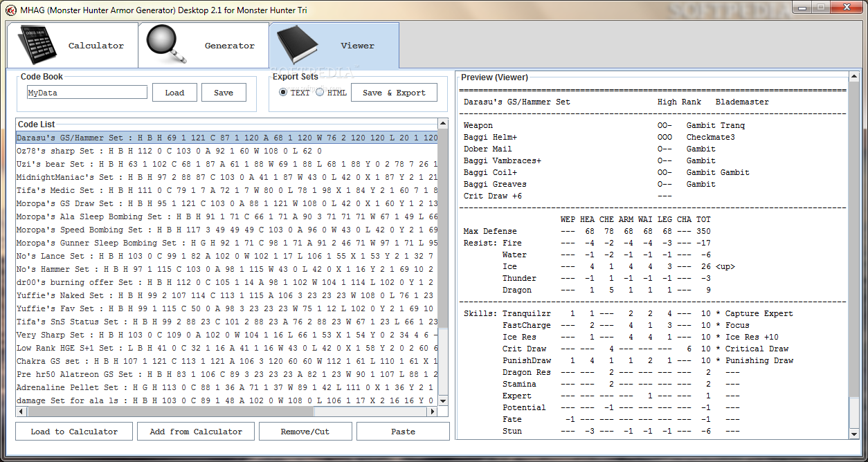Click "Capture Expert" skill text

click(x=759, y=313)
